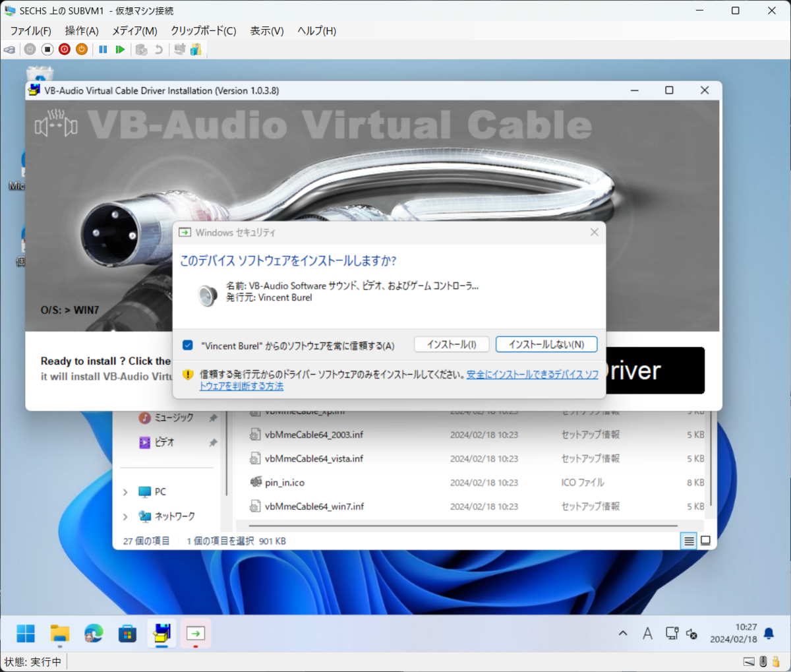Image resolution: width=791 pixels, height=672 pixels.
Task: Open notifications via the bell icon
Action: (x=769, y=634)
